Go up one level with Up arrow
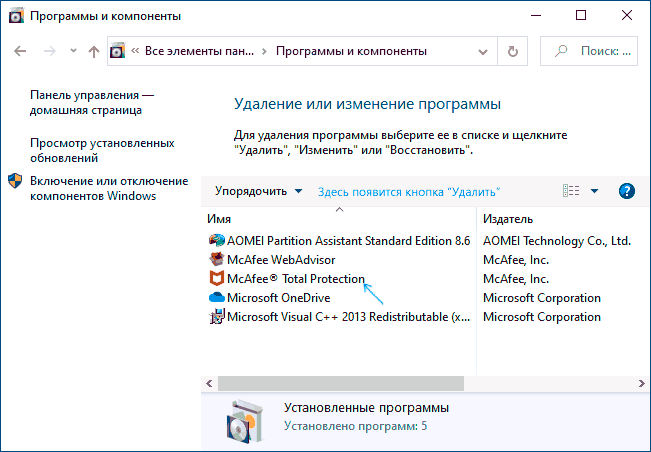This screenshot has width=651, height=452. point(94,51)
